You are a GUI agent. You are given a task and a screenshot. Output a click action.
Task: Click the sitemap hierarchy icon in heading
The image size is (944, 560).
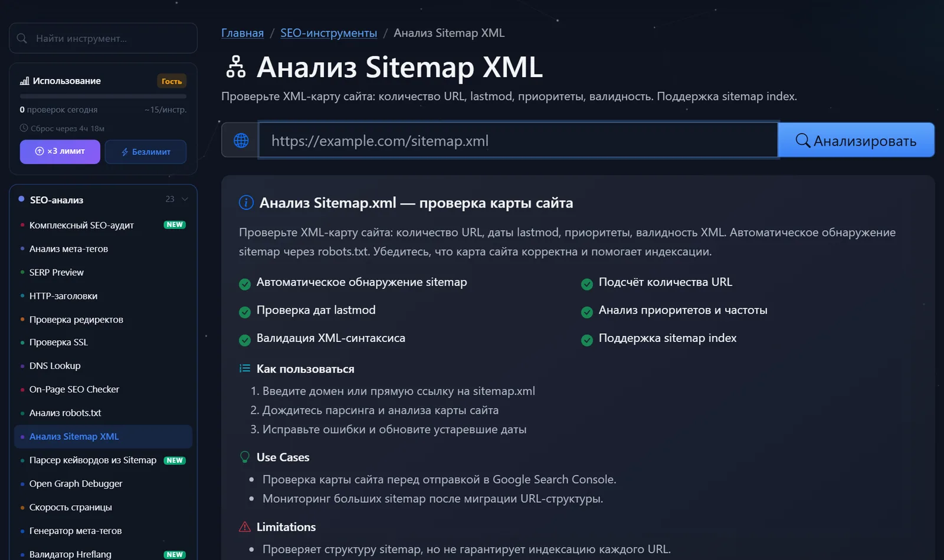tap(235, 67)
